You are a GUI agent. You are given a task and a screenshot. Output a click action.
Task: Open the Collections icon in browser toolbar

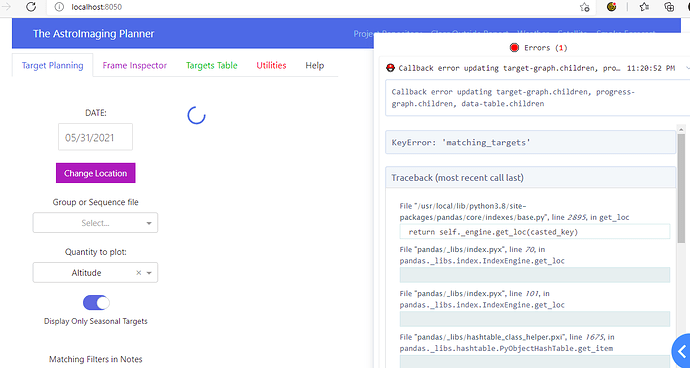(669, 7)
